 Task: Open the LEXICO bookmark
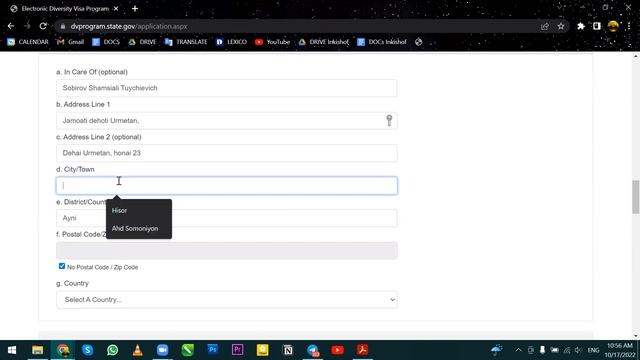[231, 42]
